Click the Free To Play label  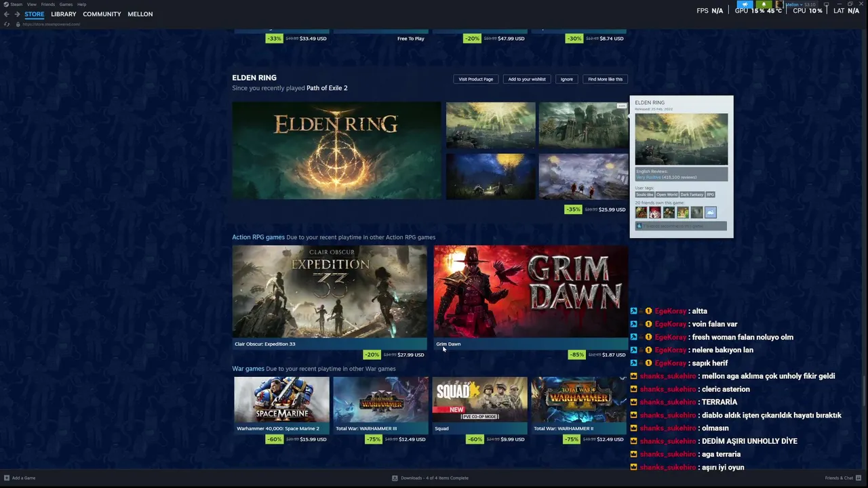[x=411, y=39]
